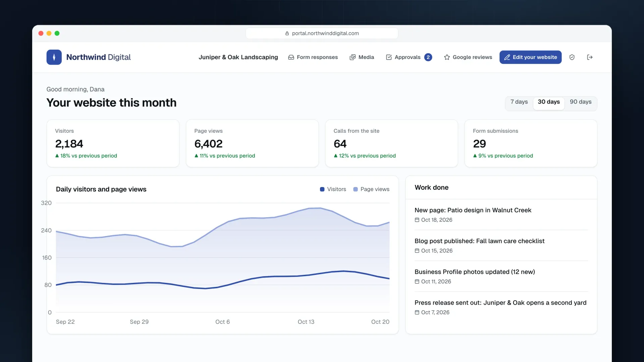The height and width of the screenshot is (362, 644).
Task: Click the 'Oct 13' x-axis label
Action: coord(306,322)
